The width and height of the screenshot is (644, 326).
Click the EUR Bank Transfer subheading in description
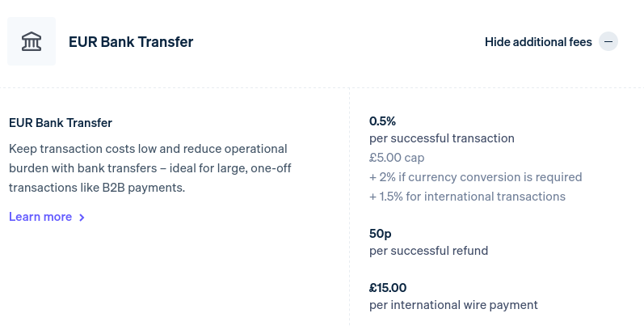coord(61,123)
